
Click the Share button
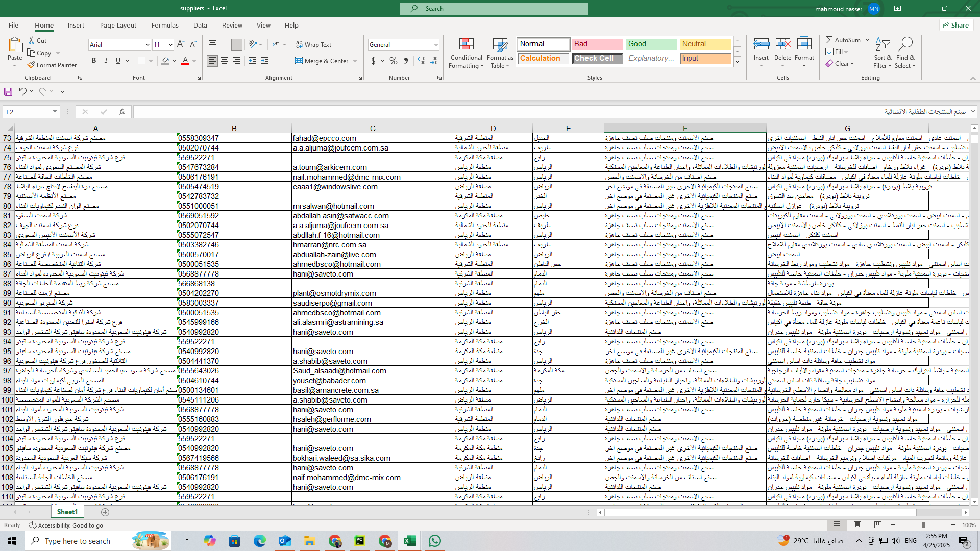click(956, 25)
